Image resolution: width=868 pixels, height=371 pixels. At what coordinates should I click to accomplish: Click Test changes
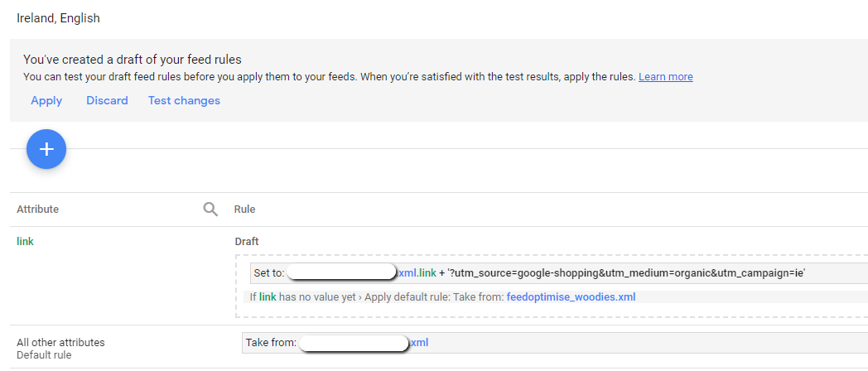point(184,100)
